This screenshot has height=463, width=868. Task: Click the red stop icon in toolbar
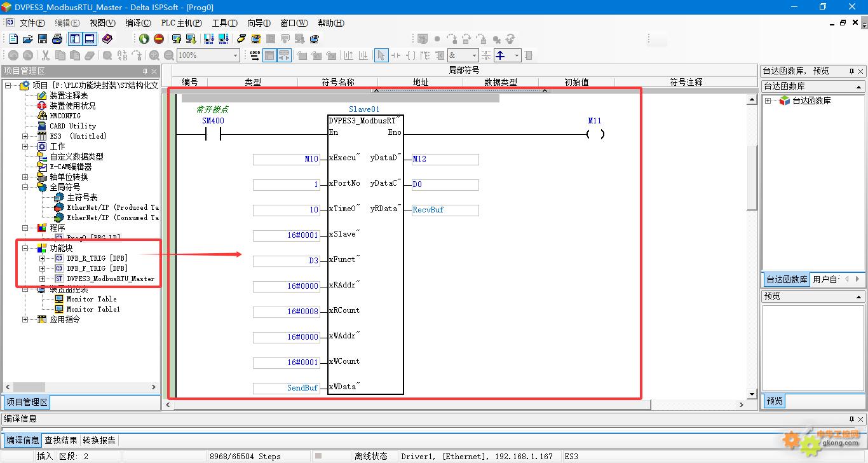159,39
